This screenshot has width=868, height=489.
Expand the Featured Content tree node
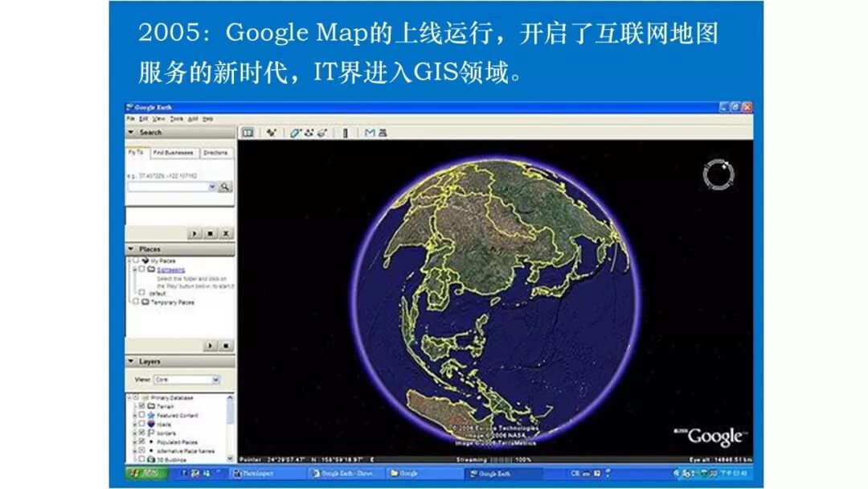134,415
